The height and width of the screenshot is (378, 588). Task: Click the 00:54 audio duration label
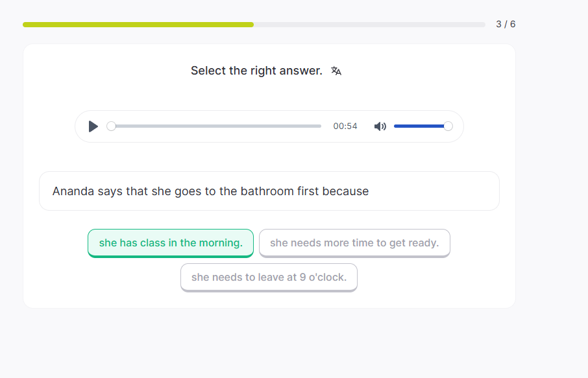[x=345, y=126]
